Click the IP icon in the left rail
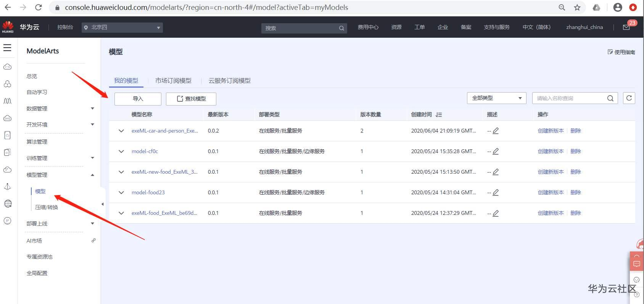This screenshot has width=644, height=304. coord(7,221)
